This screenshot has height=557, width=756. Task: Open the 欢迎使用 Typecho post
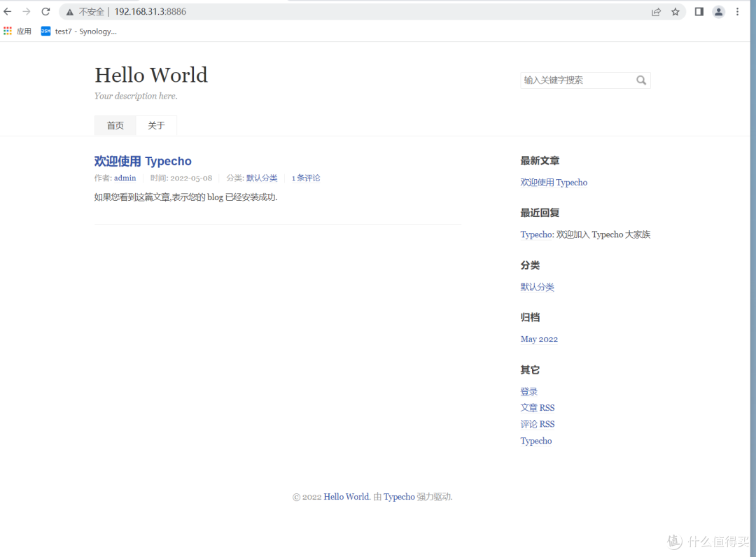[143, 161]
